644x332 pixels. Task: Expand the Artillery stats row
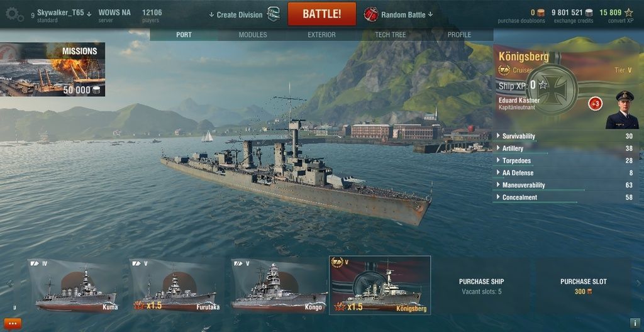click(x=565, y=148)
